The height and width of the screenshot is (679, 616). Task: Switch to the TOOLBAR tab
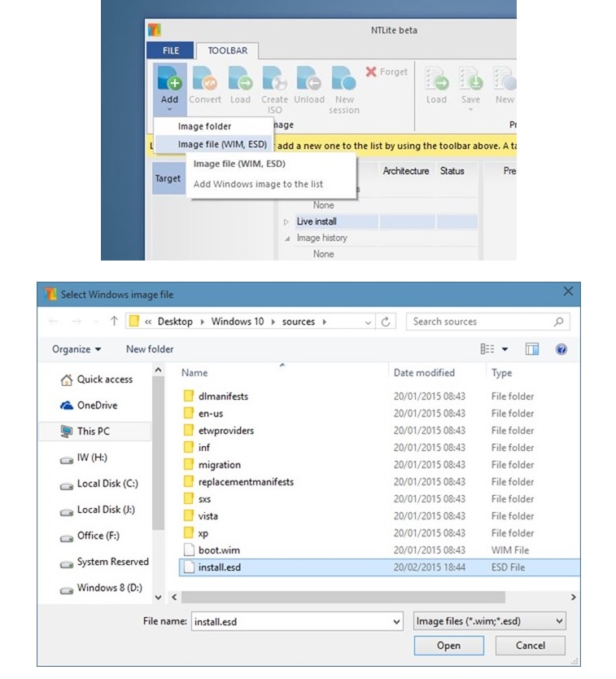tap(228, 50)
